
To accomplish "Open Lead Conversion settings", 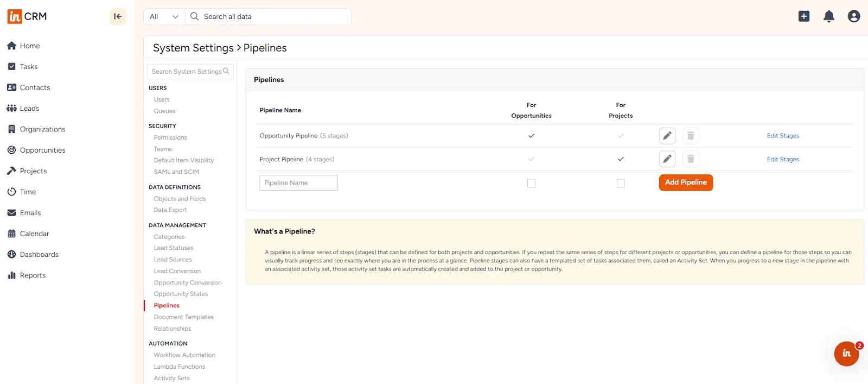I will (177, 271).
